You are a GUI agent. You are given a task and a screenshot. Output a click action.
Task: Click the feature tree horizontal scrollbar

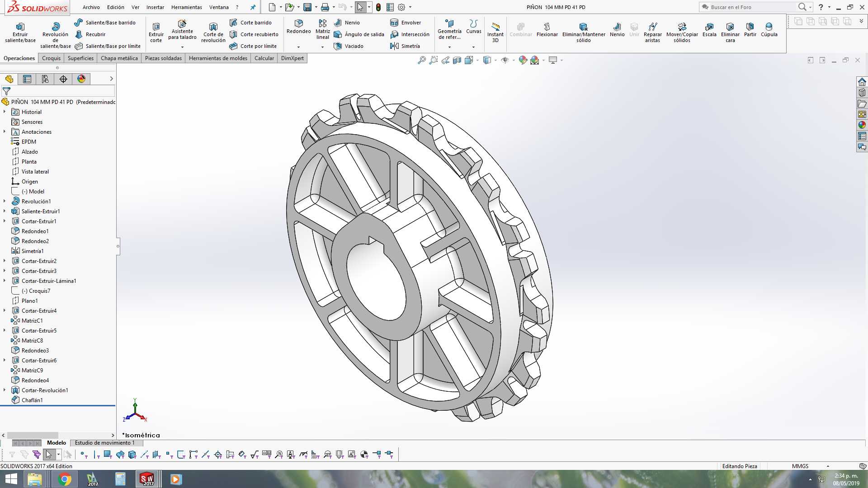33,436
